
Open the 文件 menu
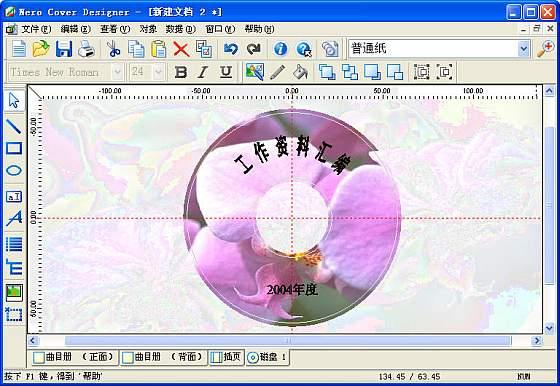coord(36,29)
